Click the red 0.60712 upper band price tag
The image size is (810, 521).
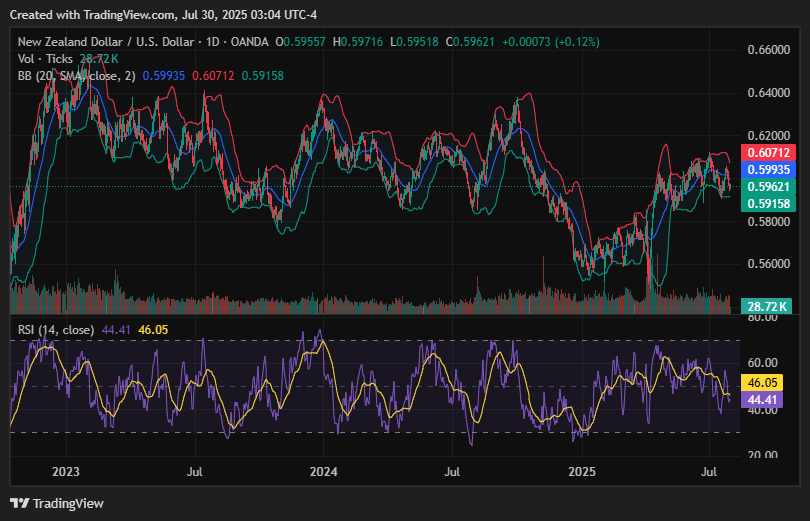click(768, 153)
